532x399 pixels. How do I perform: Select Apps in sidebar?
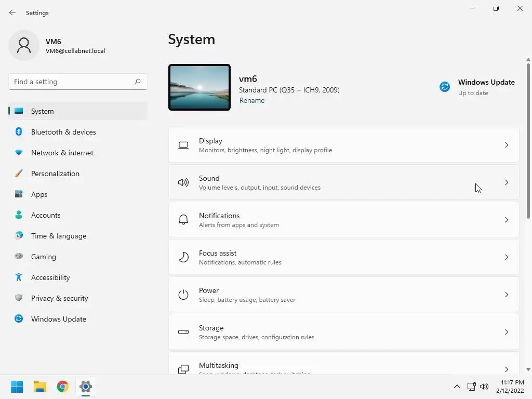coord(78,194)
